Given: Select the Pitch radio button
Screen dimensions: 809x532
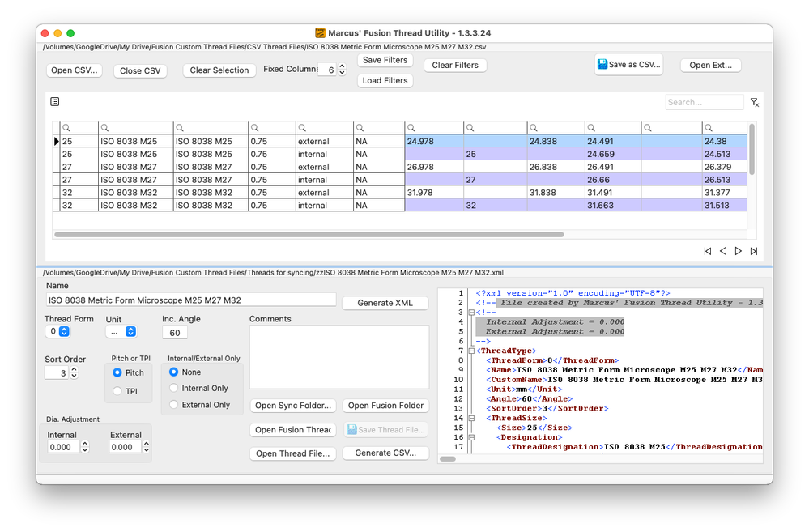Looking at the screenshot, I should pos(117,372).
